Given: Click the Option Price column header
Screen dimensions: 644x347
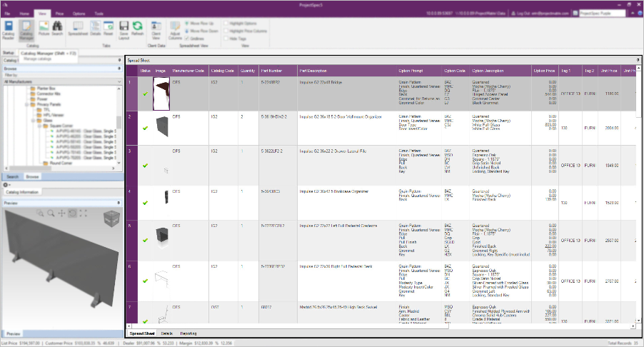Looking at the screenshot, I should [544, 71].
